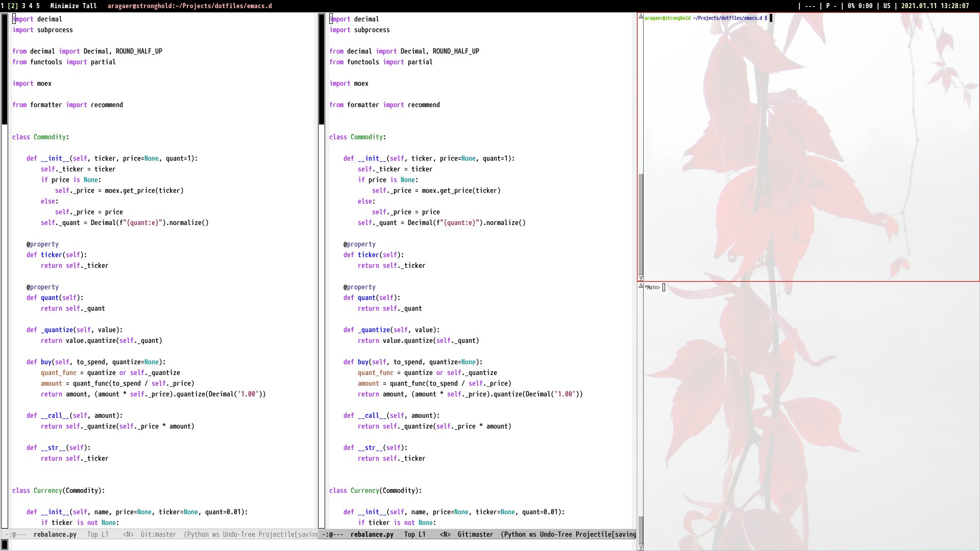Click rebalance.py in right modeline
Viewport: 980px width, 551px height.
coord(372,535)
